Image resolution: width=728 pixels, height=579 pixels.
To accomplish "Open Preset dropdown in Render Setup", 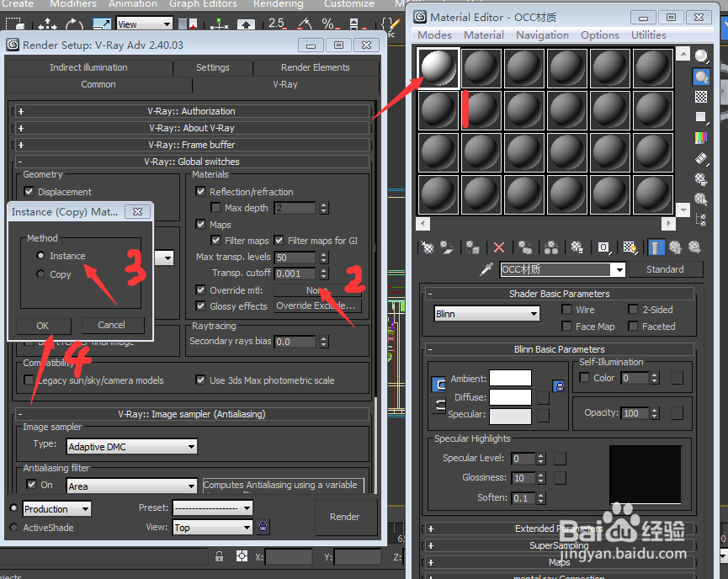I will 213,508.
